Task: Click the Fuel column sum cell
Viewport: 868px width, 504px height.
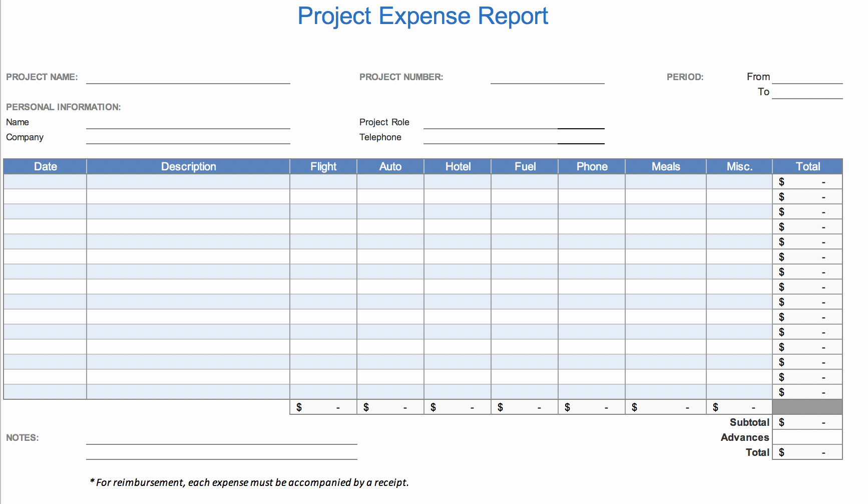Action: click(525, 407)
